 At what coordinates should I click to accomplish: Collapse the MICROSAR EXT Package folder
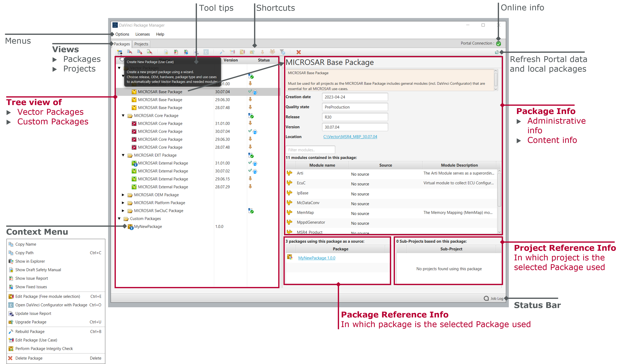point(123,155)
